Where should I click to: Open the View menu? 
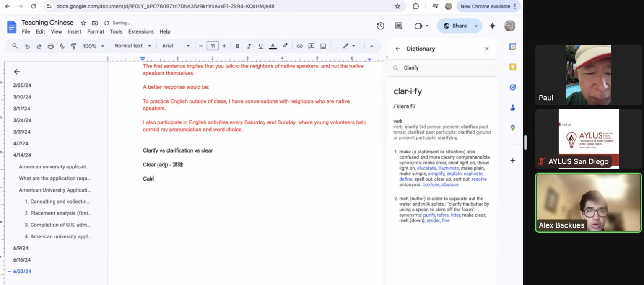56,31
